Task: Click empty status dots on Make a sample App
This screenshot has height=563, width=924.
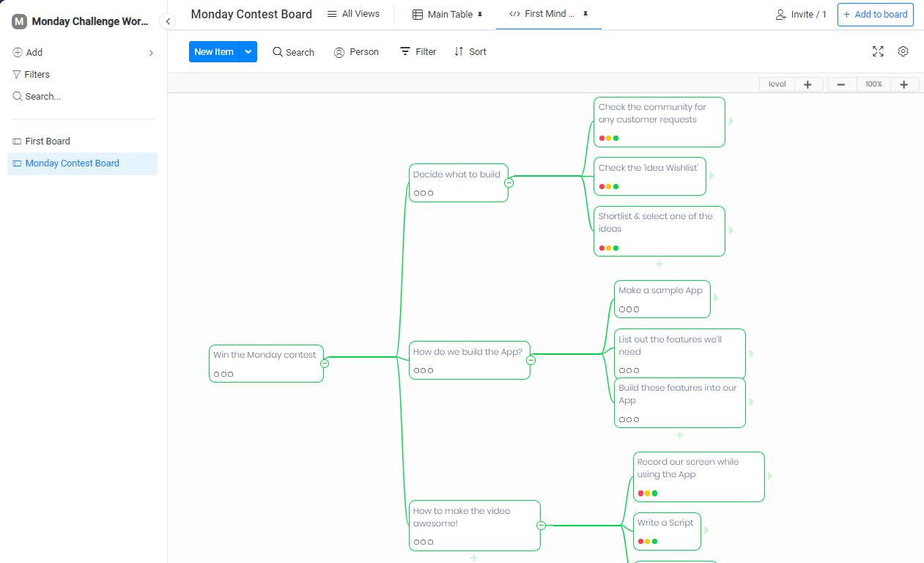Action: tap(629, 309)
